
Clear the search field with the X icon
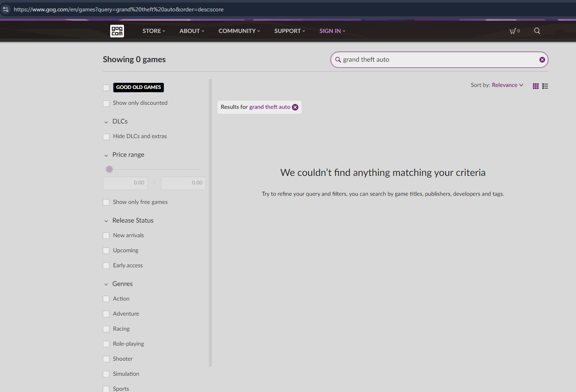(x=542, y=60)
